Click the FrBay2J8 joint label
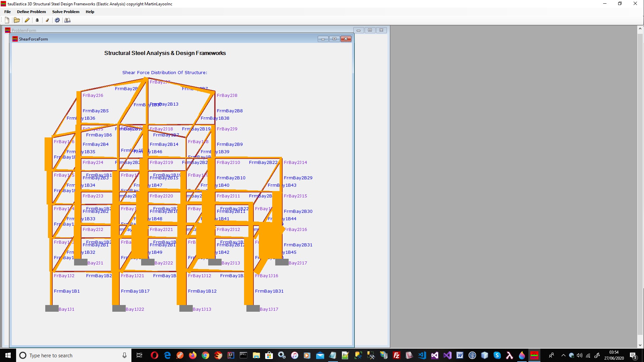 (x=227, y=95)
